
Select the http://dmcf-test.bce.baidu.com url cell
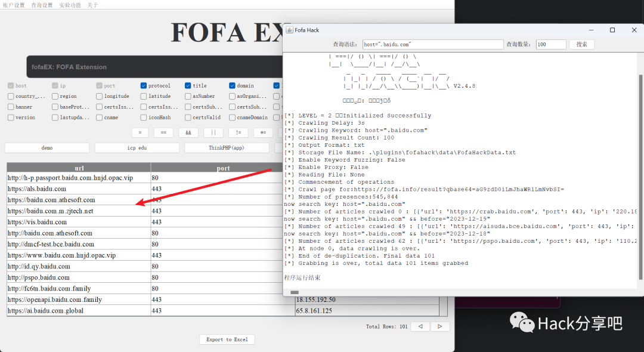pyautogui.click(x=79, y=245)
